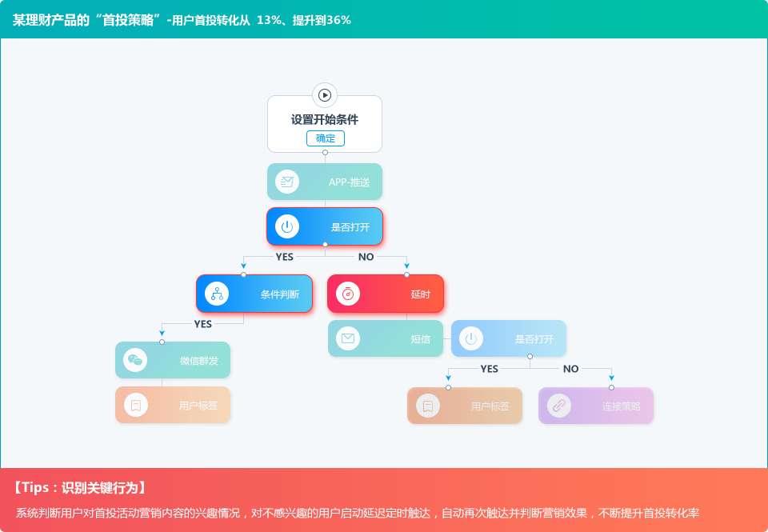Click the envelope icon on 短信 node
Screen dimensions: 768x532
[x=348, y=338]
